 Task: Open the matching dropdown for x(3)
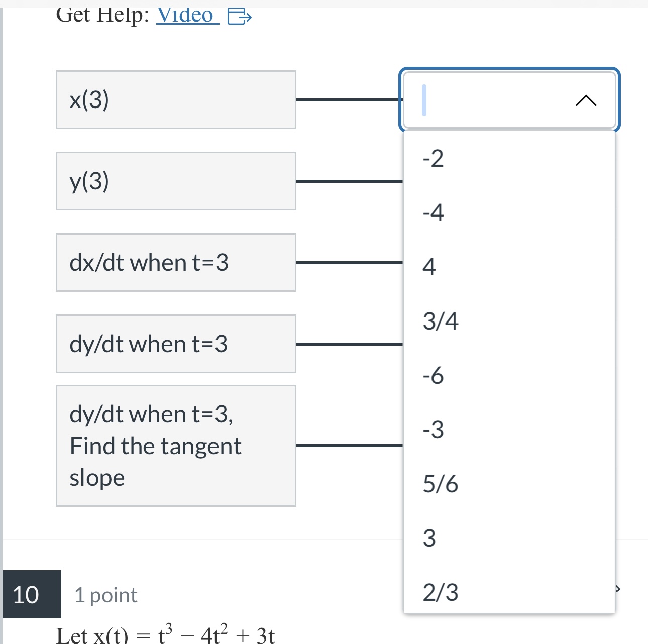tap(509, 100)
